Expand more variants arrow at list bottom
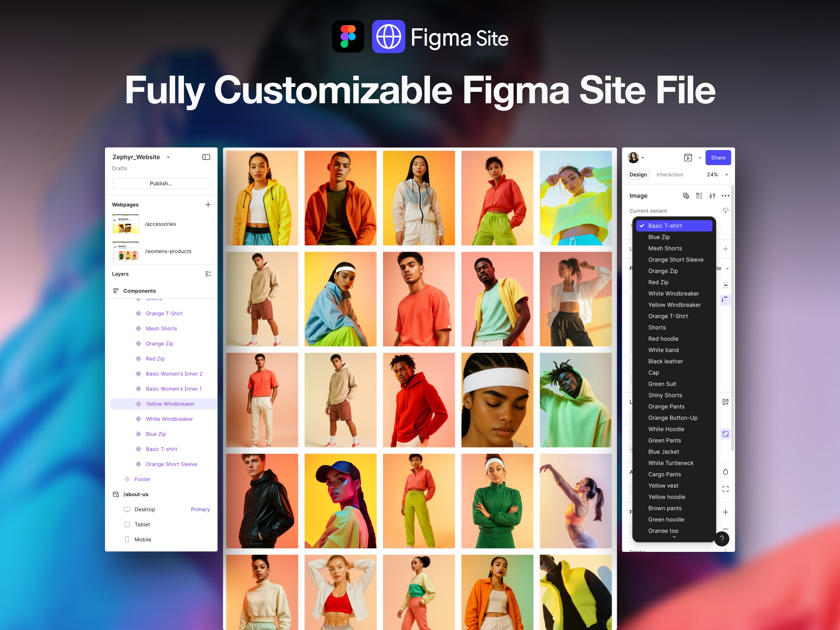 tap(674, 537)
